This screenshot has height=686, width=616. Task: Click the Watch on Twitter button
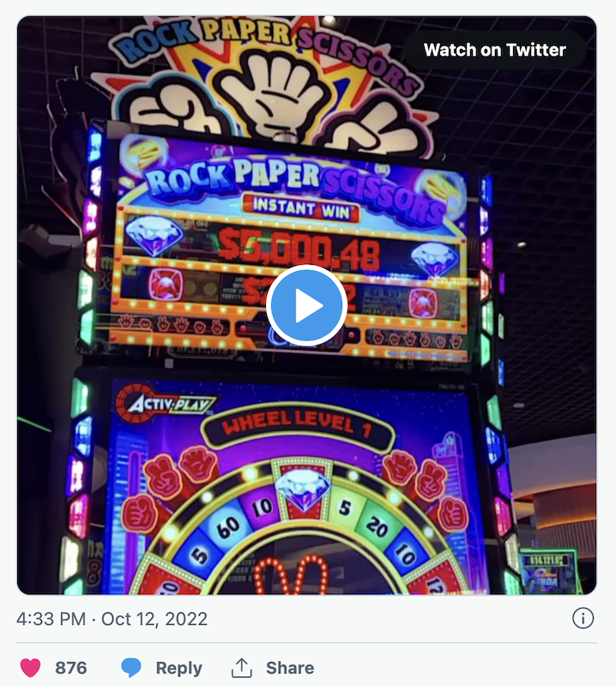[495, 50]
